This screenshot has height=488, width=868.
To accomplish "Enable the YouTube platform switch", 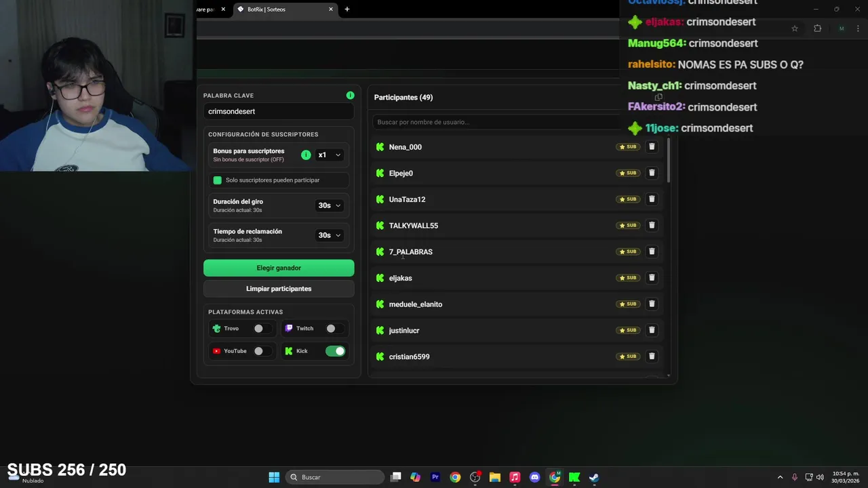I will point(262,351).
